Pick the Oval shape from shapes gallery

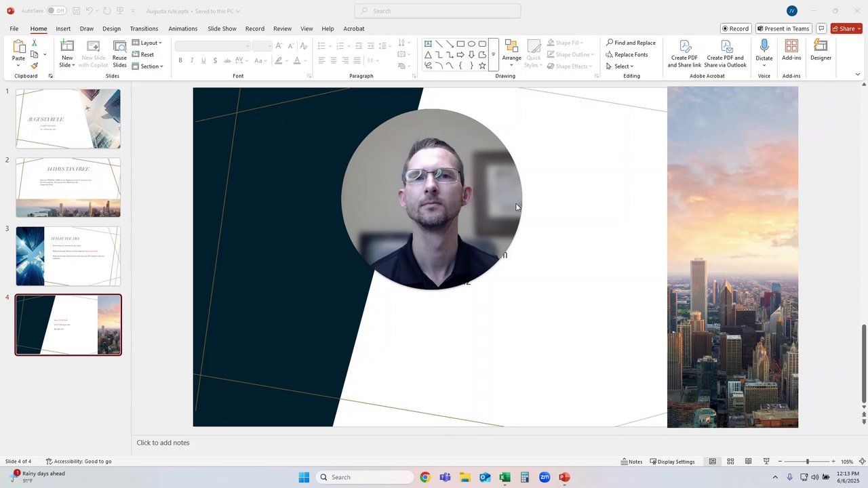point(471,43)
